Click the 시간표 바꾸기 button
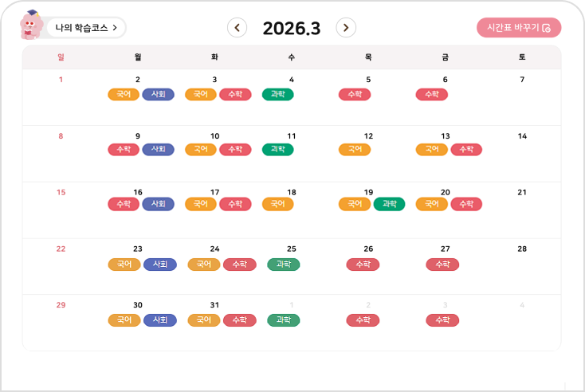This screenshot has height=392, width=585. point(519,28)
